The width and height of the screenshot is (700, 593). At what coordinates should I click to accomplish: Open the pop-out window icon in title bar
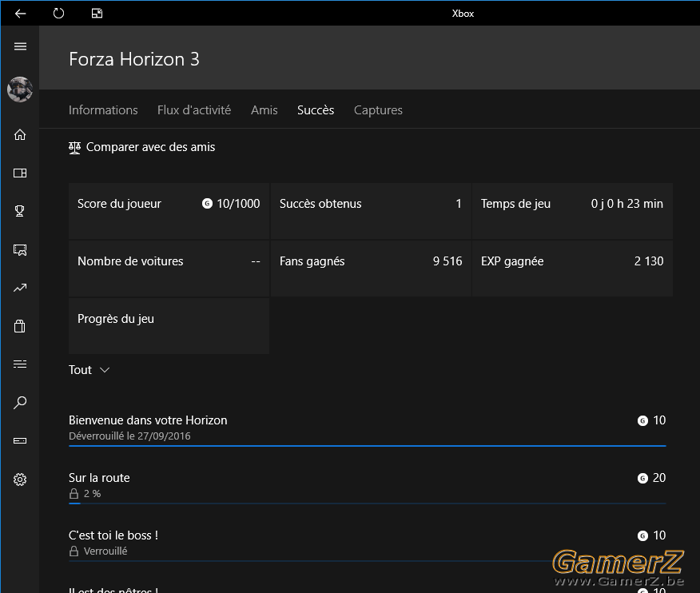pyautogui.click(x=97, y=14)
